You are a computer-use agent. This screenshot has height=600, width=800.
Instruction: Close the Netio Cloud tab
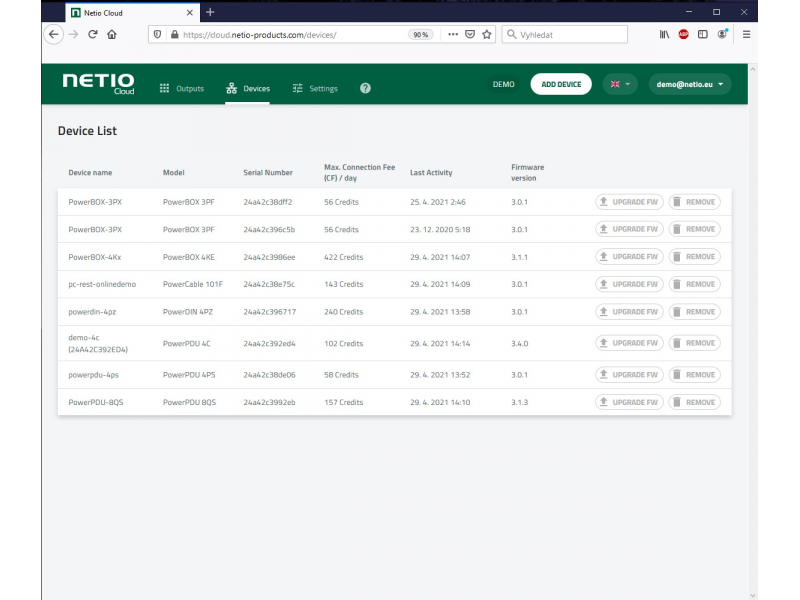pyautogui.click(x=190, y=13)
